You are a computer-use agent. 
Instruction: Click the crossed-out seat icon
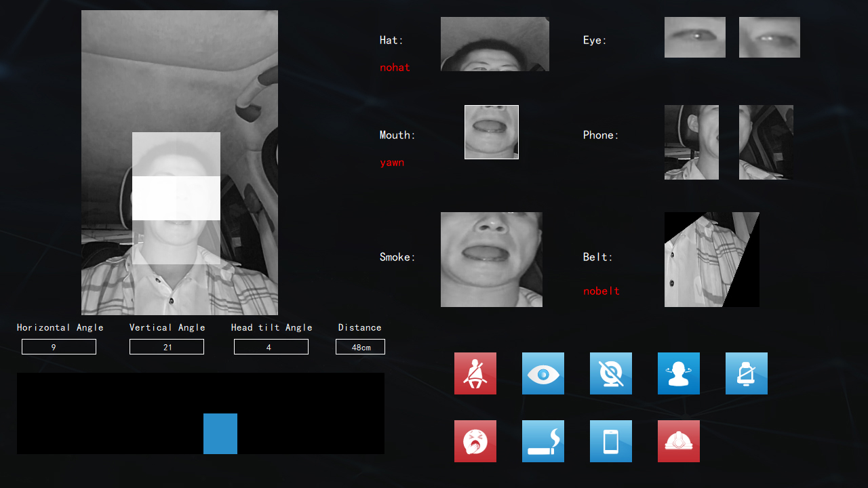point(746,373)
